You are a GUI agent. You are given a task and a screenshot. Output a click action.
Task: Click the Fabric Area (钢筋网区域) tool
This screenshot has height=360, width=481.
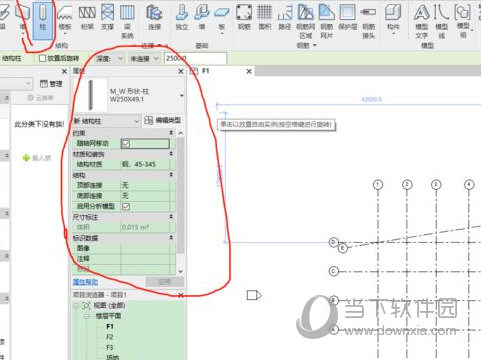306,21
